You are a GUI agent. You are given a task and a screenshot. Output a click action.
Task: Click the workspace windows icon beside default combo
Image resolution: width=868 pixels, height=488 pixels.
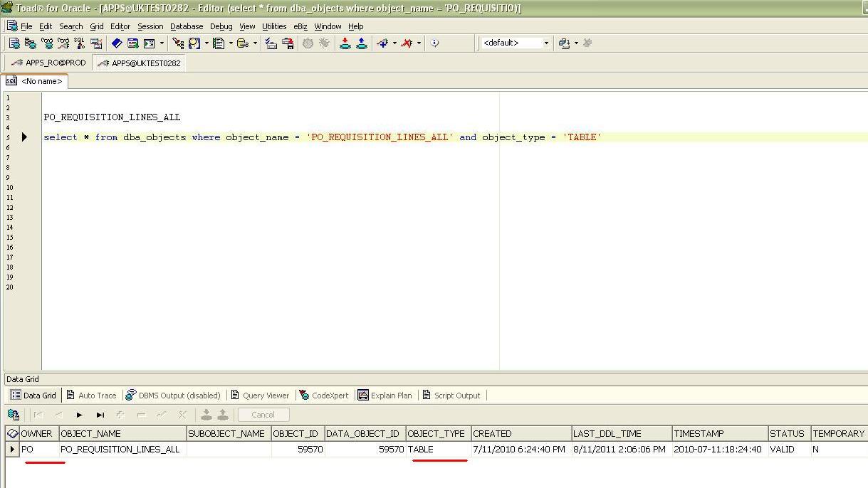[x=565, y=43]
